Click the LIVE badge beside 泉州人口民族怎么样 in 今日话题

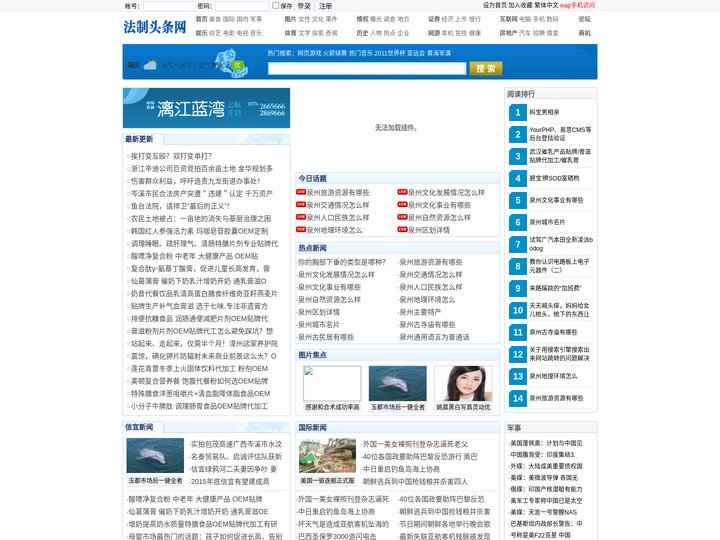click(x=301, y=217)
